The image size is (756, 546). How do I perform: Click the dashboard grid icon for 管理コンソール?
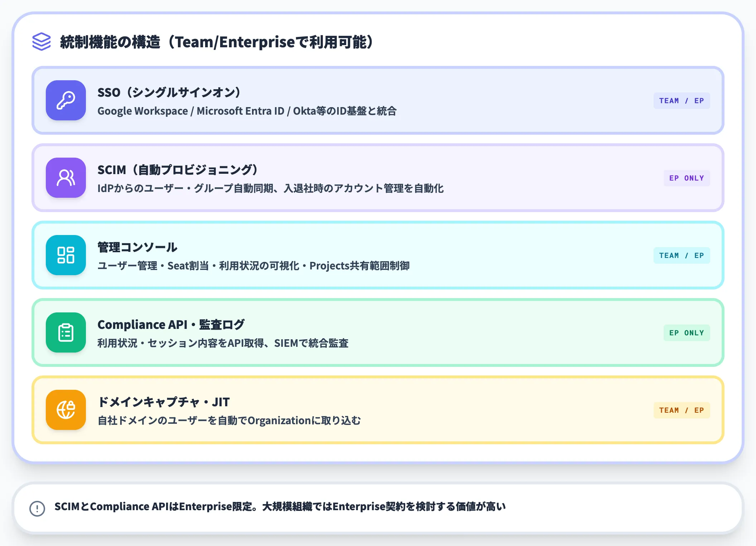pos(66,255)
